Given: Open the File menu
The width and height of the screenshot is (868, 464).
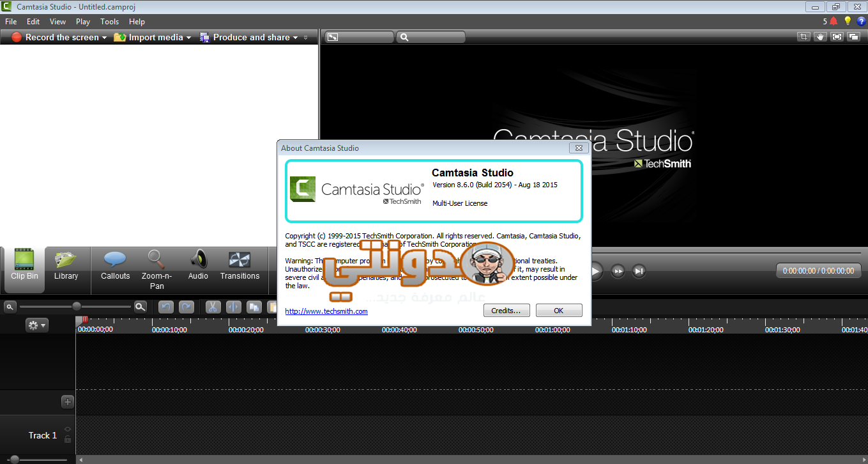Looking at the screenshot, I should tap(11, 22).
